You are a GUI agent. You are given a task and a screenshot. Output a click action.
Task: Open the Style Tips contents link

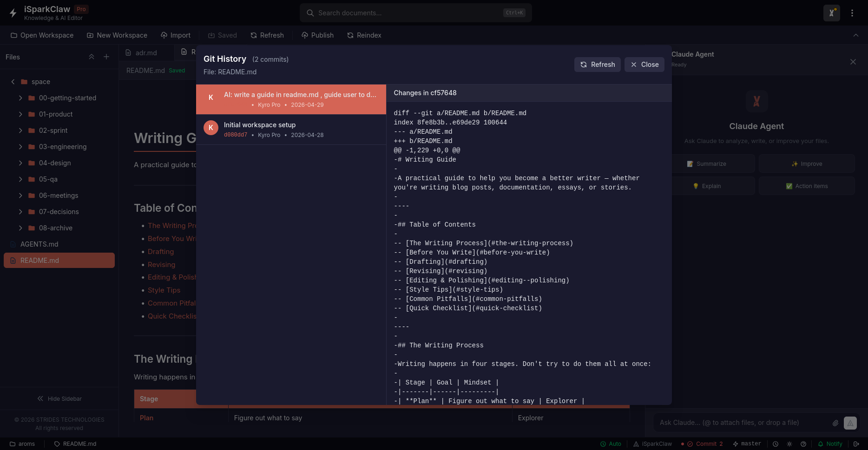point(164,290)
